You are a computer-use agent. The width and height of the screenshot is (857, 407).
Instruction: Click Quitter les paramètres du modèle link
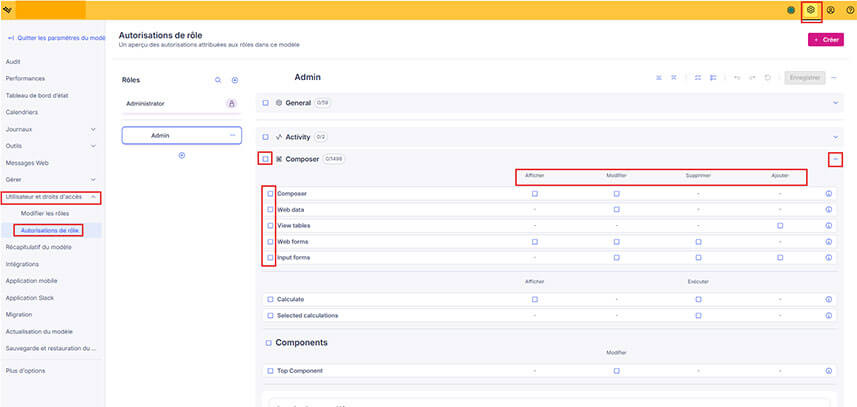[x=56, y=38]
